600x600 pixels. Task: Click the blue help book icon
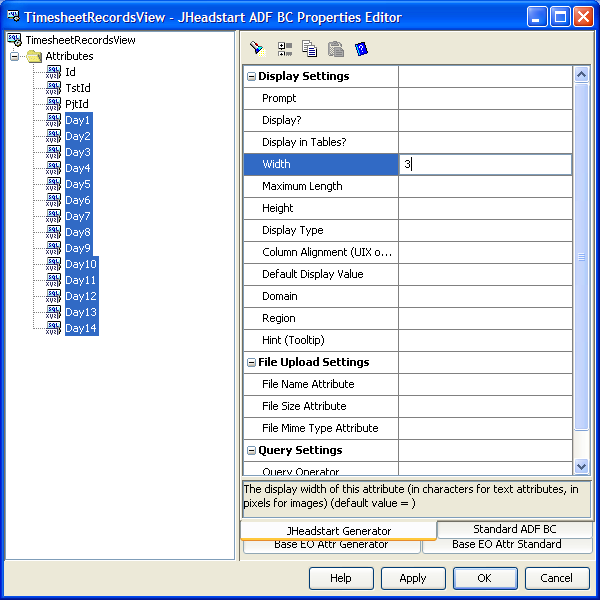pyautogui.click(x=362, y=48)
